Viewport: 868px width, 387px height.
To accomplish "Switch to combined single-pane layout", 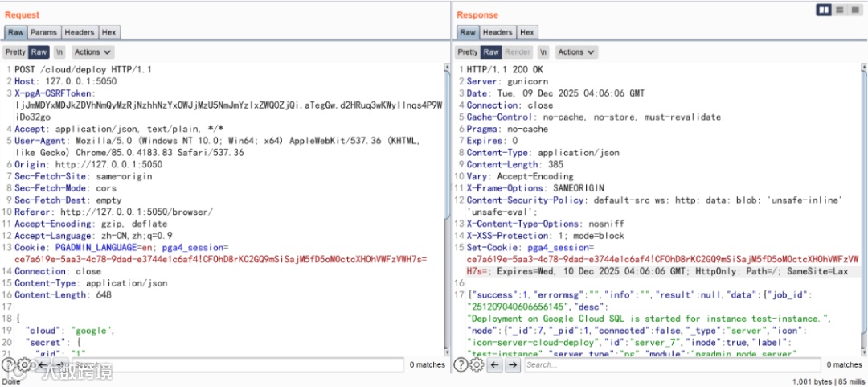I will [x=854, y=10].
